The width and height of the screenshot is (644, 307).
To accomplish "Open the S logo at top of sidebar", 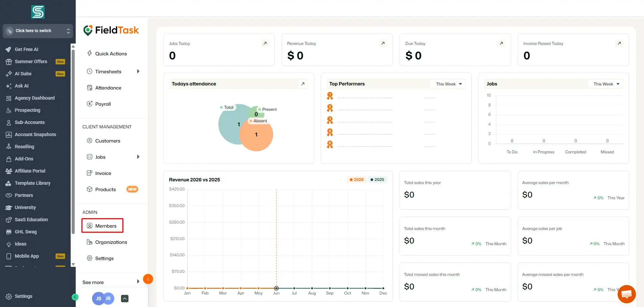I will point(38,12).
